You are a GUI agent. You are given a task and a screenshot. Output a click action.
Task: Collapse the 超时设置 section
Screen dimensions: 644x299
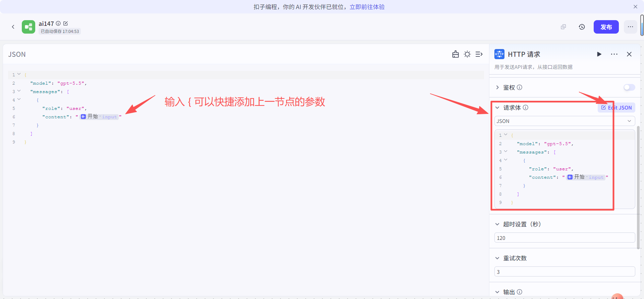coord(497,224)
